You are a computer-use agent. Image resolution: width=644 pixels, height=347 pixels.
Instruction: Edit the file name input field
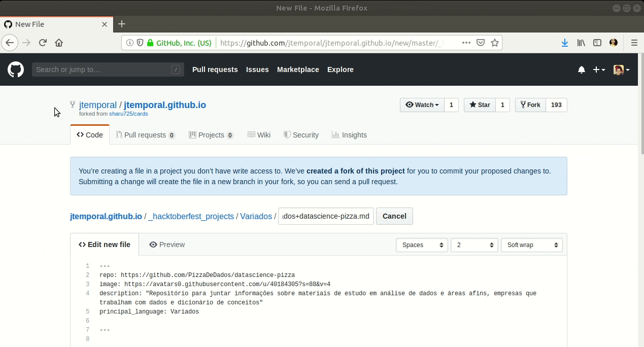click(x=326, y=216)
